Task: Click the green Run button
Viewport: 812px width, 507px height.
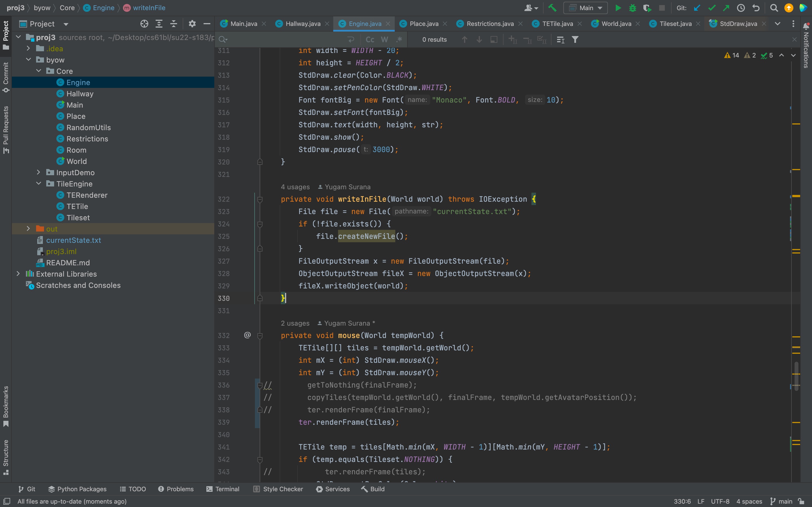Action: tap(618, 8)
